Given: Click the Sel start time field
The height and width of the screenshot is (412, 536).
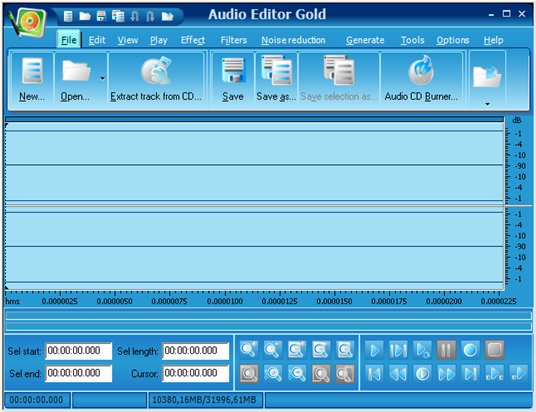Looking at the screenshot, I should (x=79, y=351).
